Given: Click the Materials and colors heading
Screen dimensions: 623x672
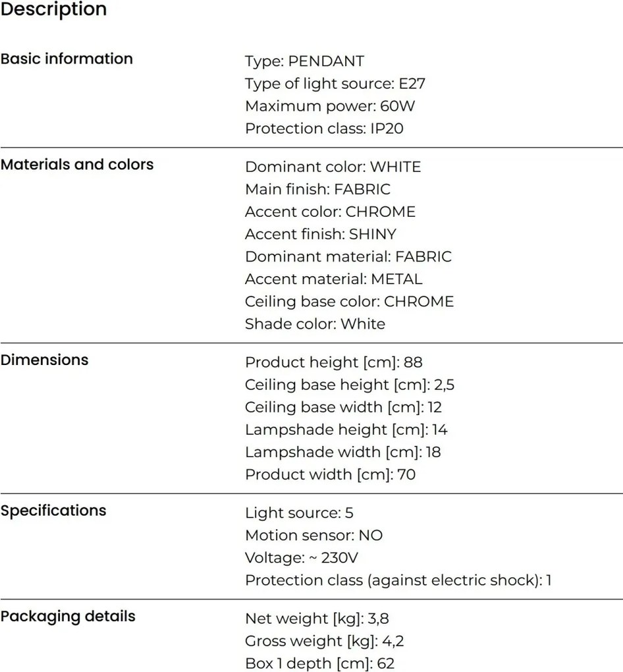Looking at the screenshot, I should coord(76,165).
